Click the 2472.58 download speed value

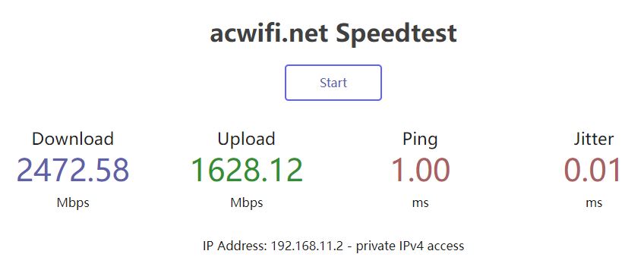73,170
